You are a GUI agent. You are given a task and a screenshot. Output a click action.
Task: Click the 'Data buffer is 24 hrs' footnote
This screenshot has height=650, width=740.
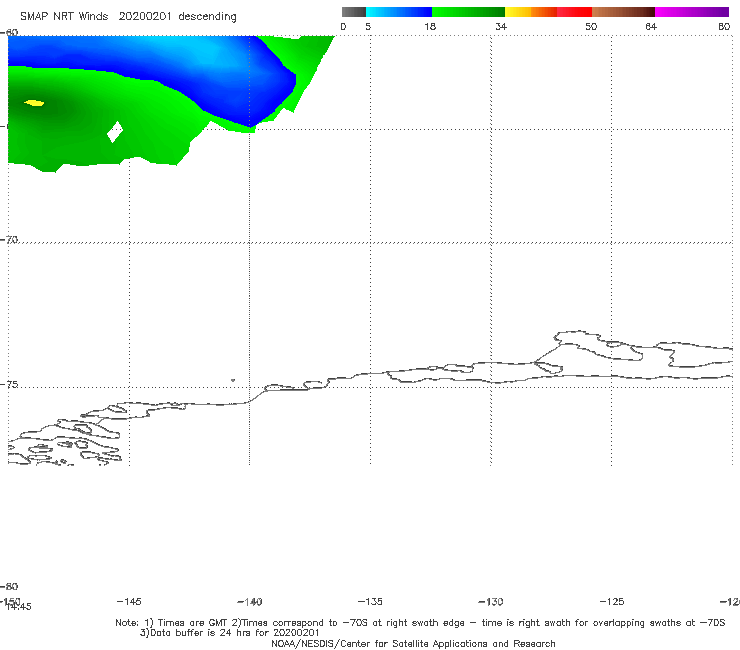pos(230,633)
